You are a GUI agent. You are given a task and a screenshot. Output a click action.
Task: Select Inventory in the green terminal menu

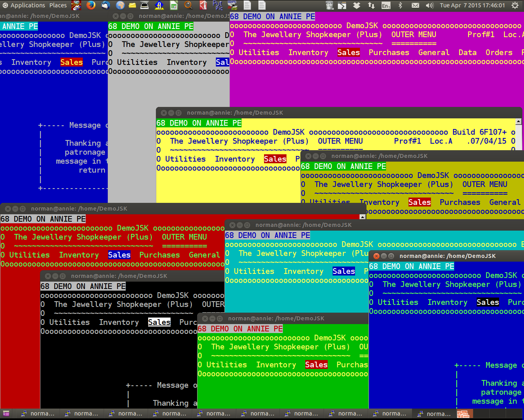coord(276,364)
